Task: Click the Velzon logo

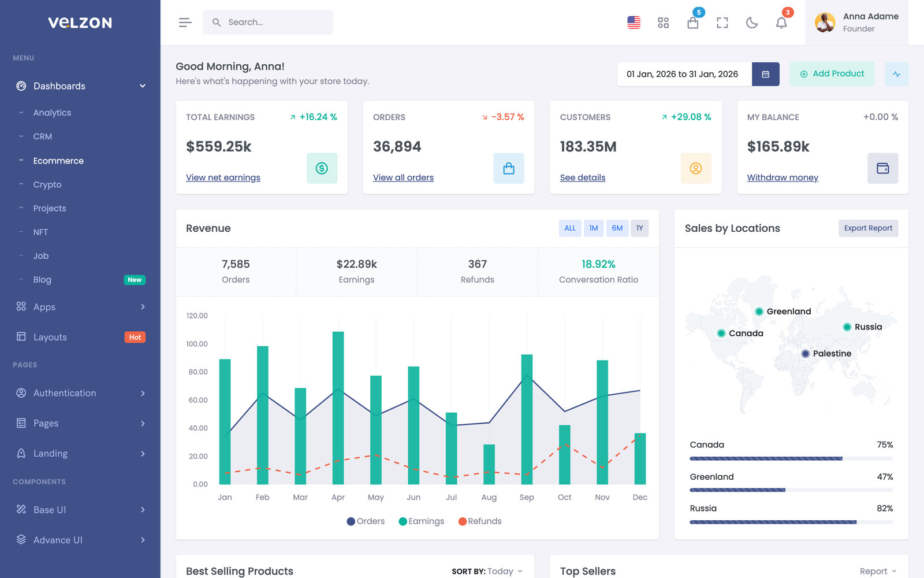Action: tap(80, 23)
